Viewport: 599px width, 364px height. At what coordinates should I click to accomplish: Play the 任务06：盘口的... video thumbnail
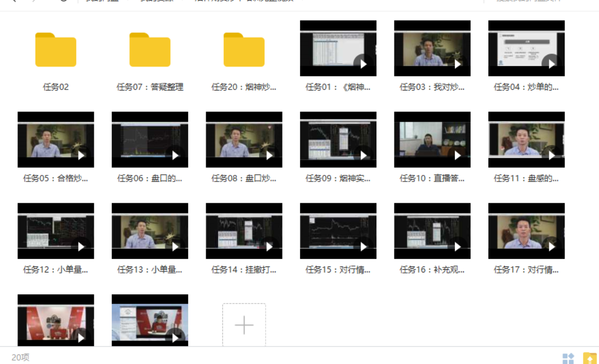point(149,139)
